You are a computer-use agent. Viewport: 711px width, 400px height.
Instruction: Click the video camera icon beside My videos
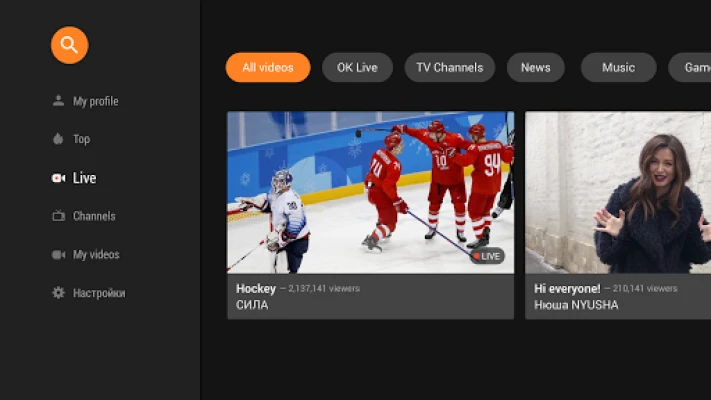tap(58, 255)
